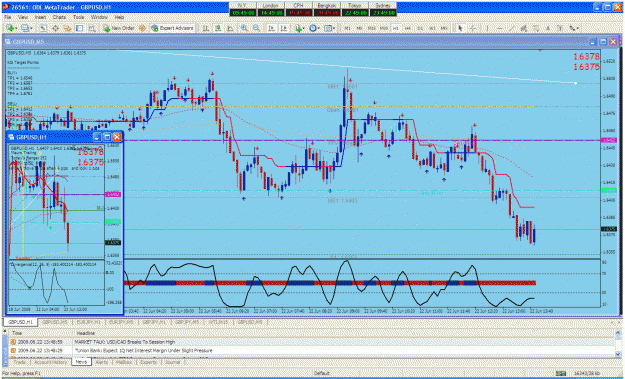Viewport: 625px width, 379px height.
Task: Switch timeframe to D1
Action: click(x=420, y=28)
